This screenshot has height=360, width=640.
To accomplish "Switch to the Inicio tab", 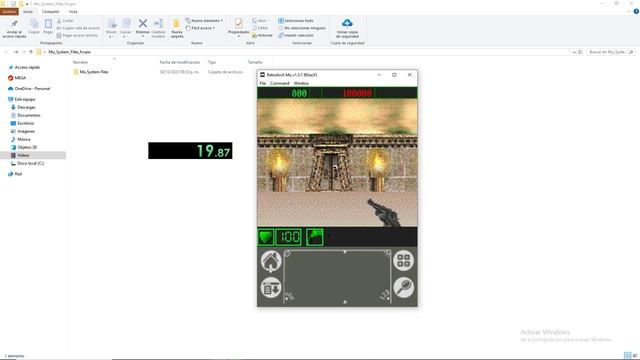I will [28, 12].
